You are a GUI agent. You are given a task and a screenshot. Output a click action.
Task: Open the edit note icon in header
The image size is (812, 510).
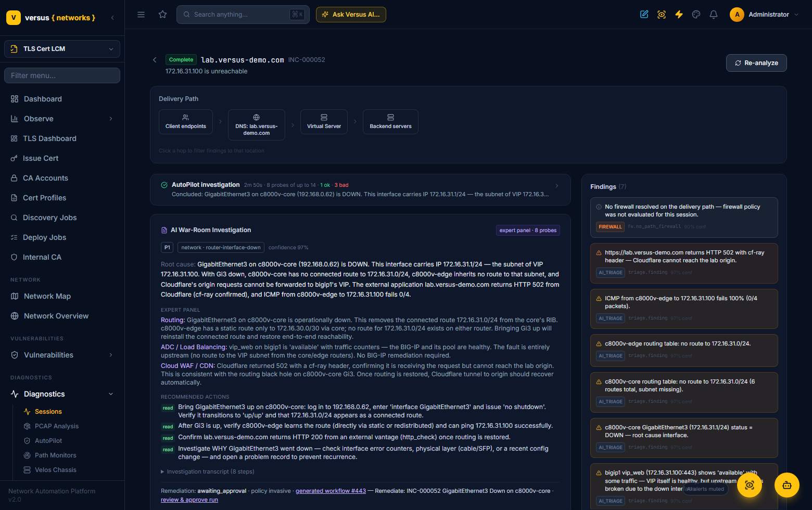(x=644, y=15)
